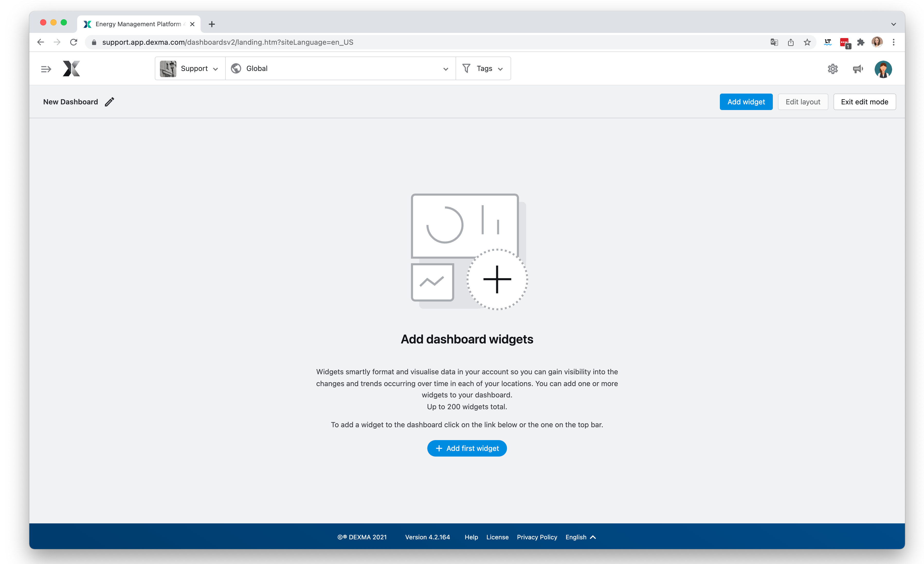The height and width of the screenshot is (564, 924).
Task: Click the Add first widget button
Action: click(467, 448)
